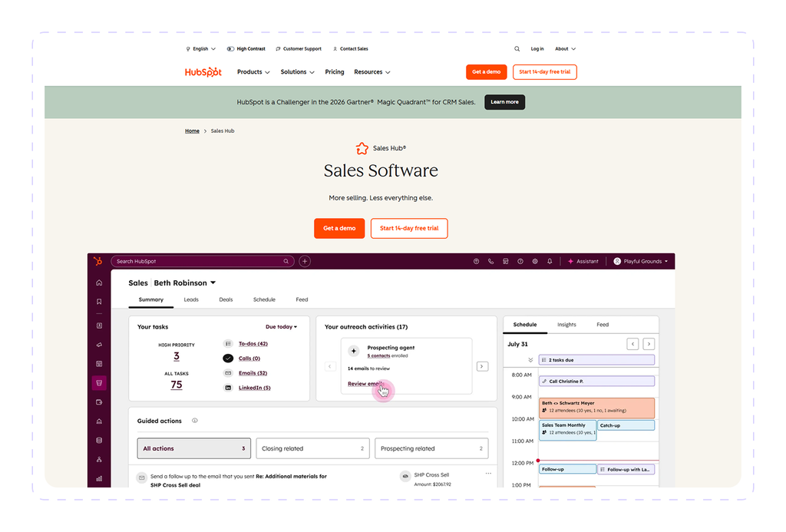Click the Calls completed check circle
786x532 pixels.
click(x=228, y=359)
